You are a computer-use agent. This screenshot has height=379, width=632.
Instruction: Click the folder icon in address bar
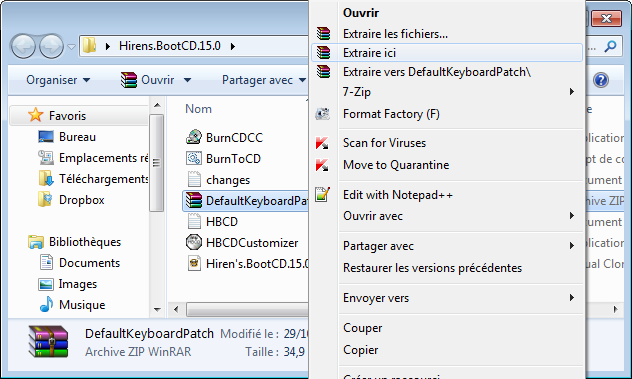[89, 46]
